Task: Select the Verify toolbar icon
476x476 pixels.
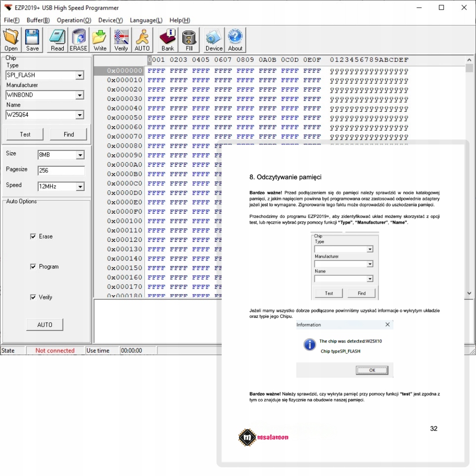Action: point(121,40)
